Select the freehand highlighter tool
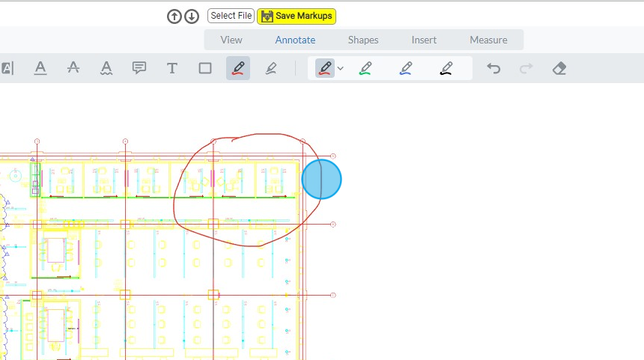 click(x=270, y=68)
